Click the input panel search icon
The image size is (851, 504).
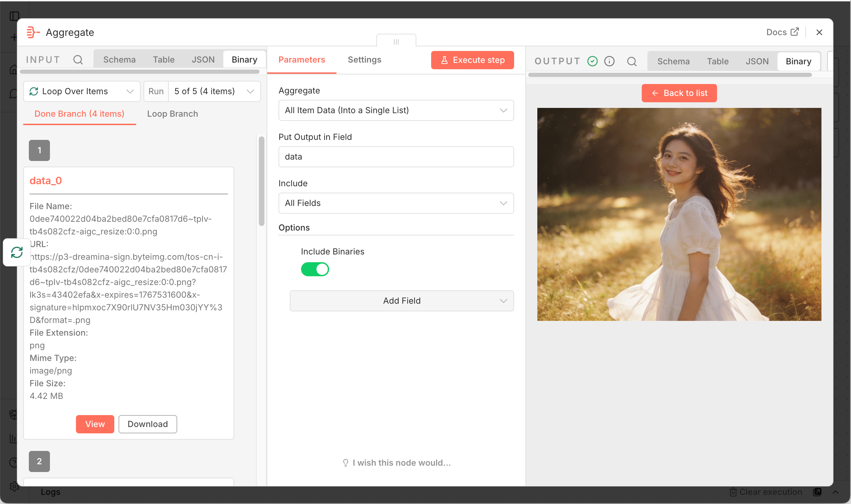pyautogui.click(x=78, y=60)
